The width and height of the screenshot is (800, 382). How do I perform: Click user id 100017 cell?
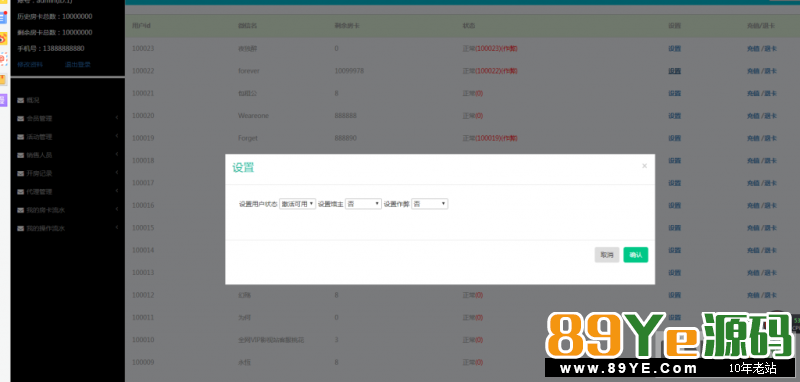pos(143,183)
